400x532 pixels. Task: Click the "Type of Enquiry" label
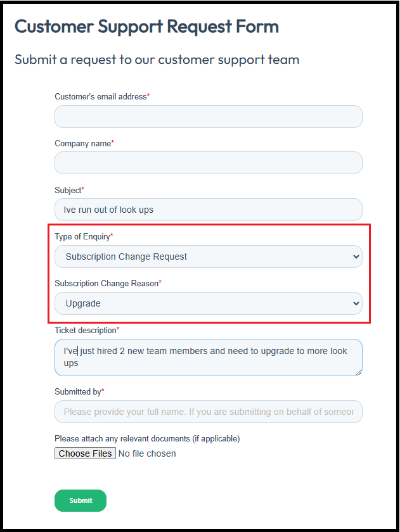[x=84, y=236]
